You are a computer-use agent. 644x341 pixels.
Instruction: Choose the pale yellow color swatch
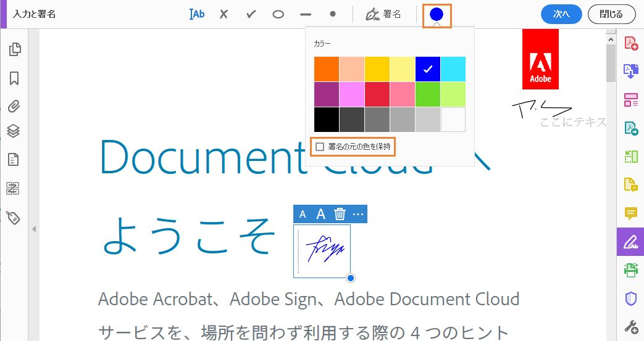point(403,69)
